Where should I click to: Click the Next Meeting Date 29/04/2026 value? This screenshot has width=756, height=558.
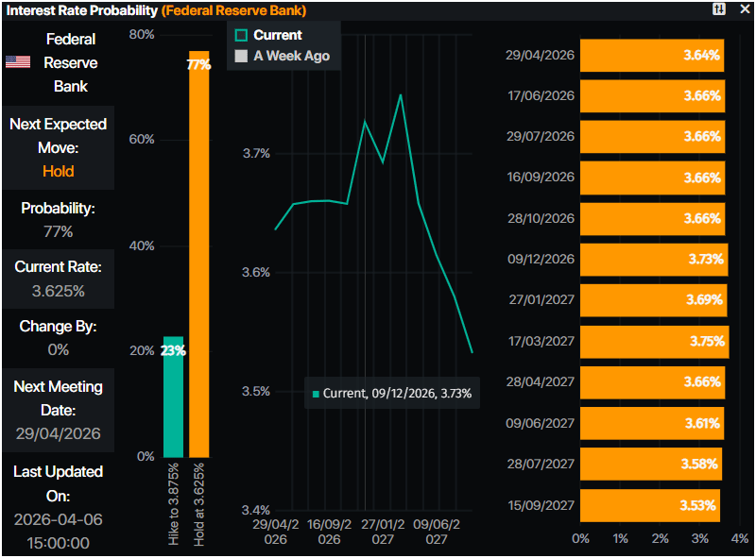[58, 434]
